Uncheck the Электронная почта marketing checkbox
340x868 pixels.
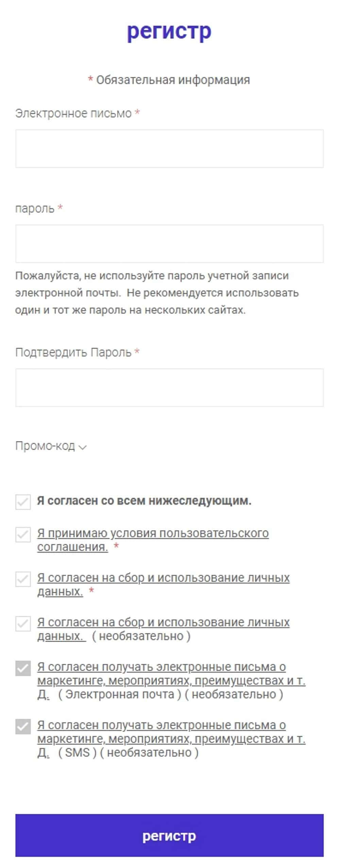(23, 668)
